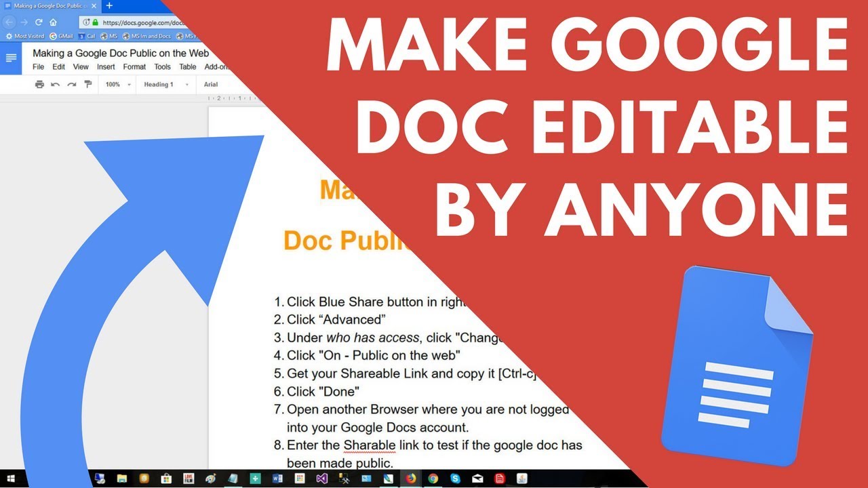The image size is (868, 488).
Task: Open the Edit menu
Action: [59, 67]
